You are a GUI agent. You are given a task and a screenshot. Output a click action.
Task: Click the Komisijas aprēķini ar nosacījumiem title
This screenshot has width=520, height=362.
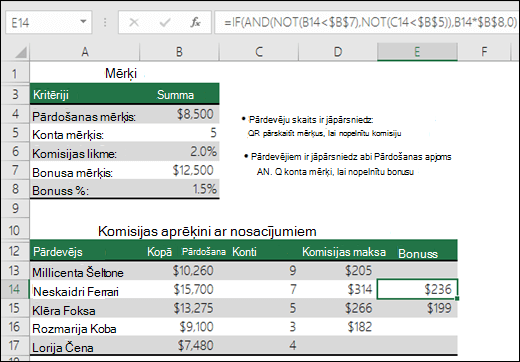207,231
